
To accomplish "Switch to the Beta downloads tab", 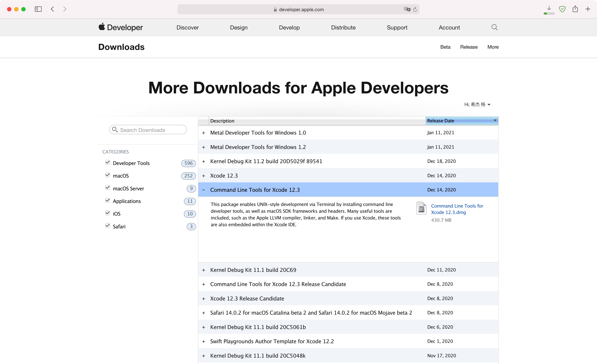I will (445, 47).
